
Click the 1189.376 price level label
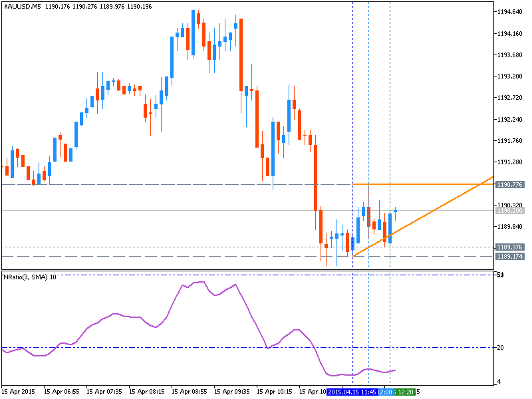509,247
